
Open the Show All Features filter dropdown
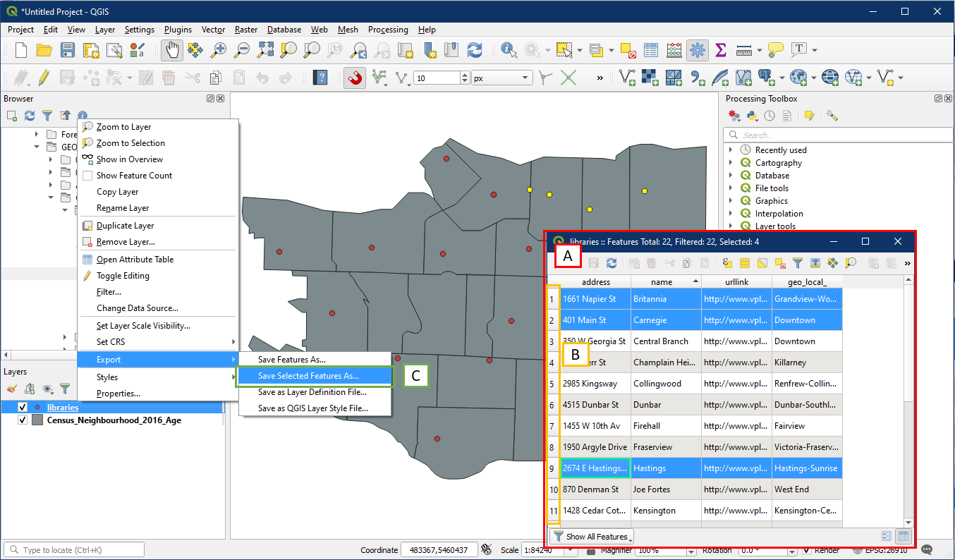591,537
